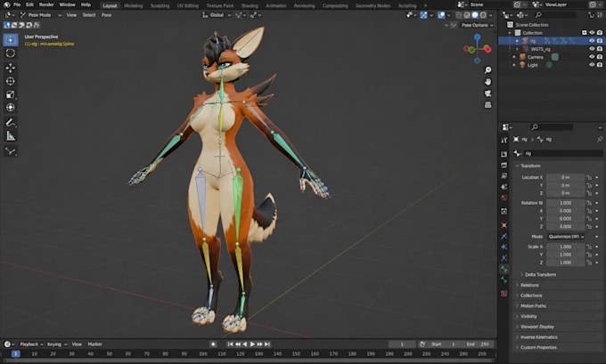Select the Measure ruler tool

[11, 136]
